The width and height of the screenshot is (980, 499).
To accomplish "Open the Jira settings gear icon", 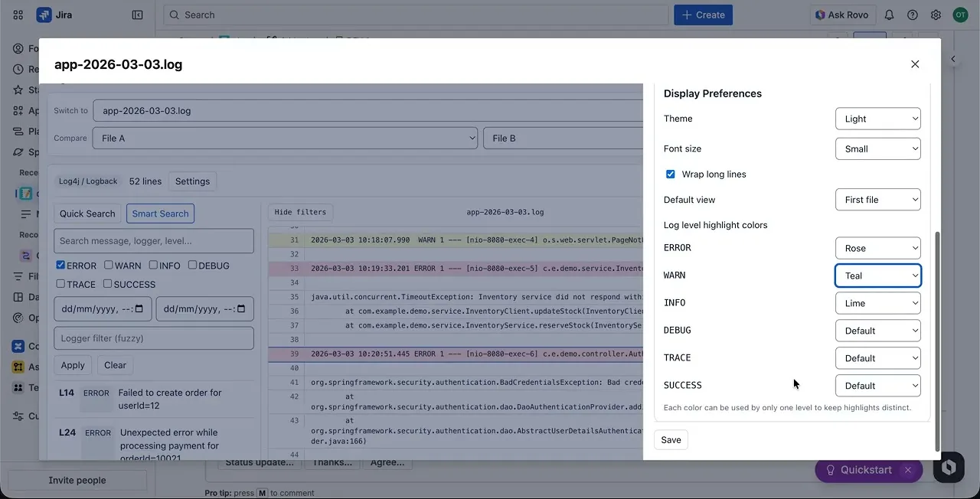I will pyautogui.click(x=936, y=15).
